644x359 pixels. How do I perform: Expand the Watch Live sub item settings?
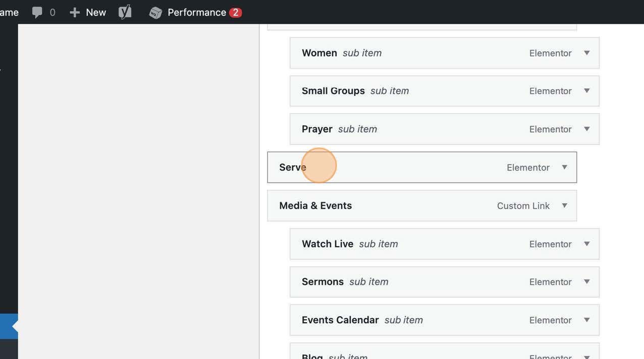586,244
